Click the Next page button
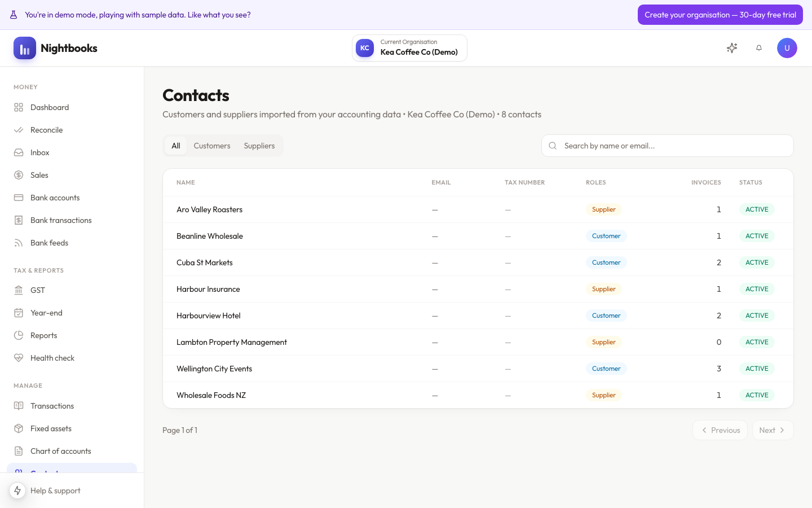 (773, 430)
